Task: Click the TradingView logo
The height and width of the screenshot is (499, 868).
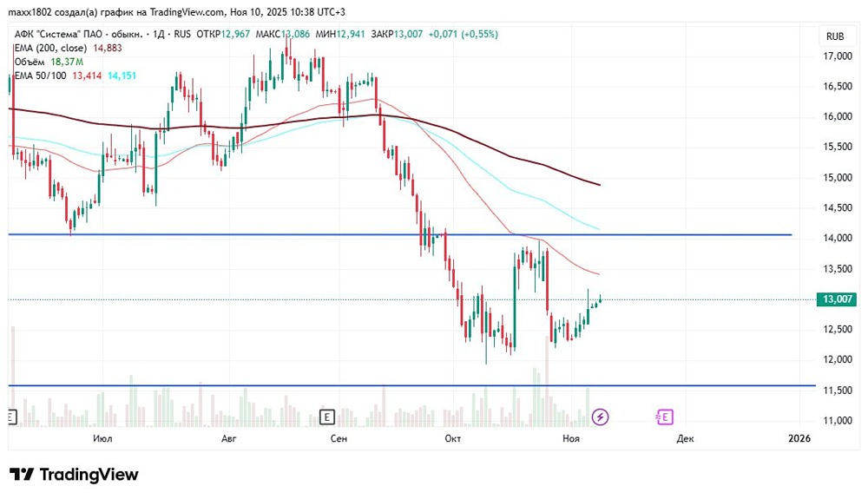Action: click(74, 475)
